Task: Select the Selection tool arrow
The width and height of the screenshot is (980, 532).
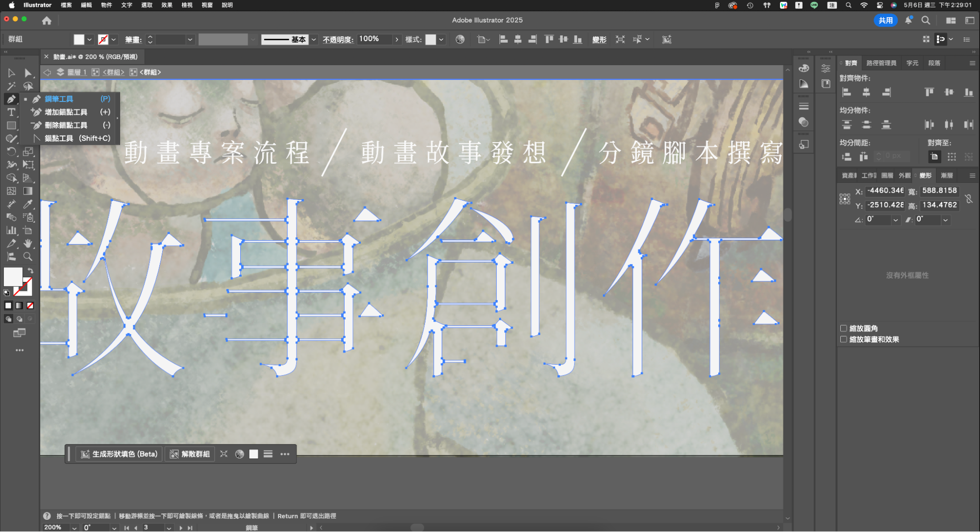Action: pyautogui.click(x=11, y=73)
